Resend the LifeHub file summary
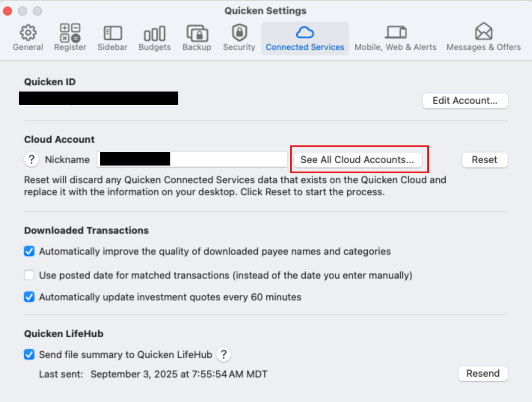 (x=483, y=373)
